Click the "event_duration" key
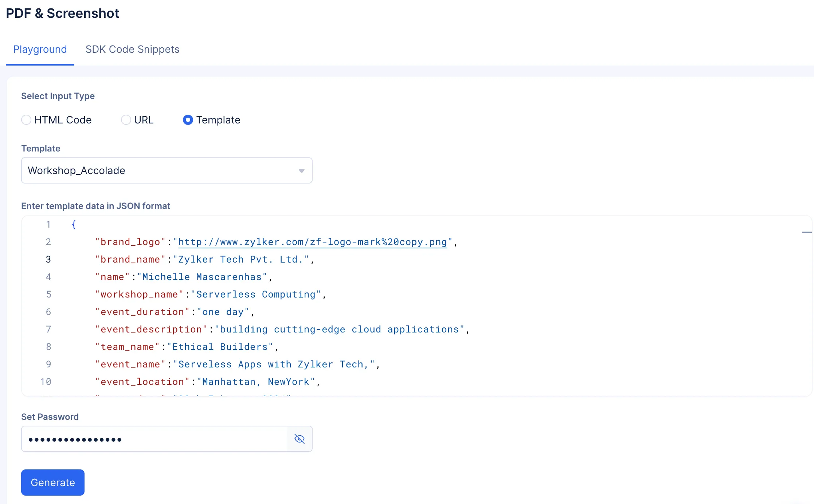Image resolution: width=814 pixels, height=504 pixels. click(x=142, y=312)
